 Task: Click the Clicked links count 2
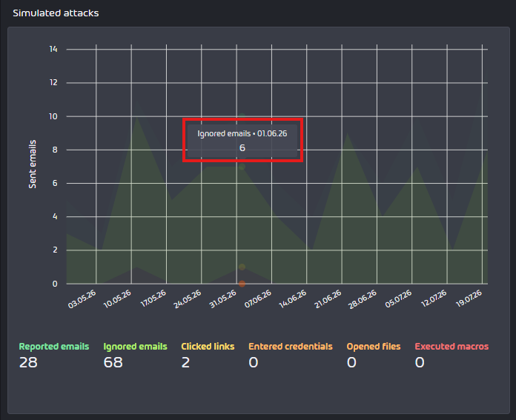coord(185,362)
